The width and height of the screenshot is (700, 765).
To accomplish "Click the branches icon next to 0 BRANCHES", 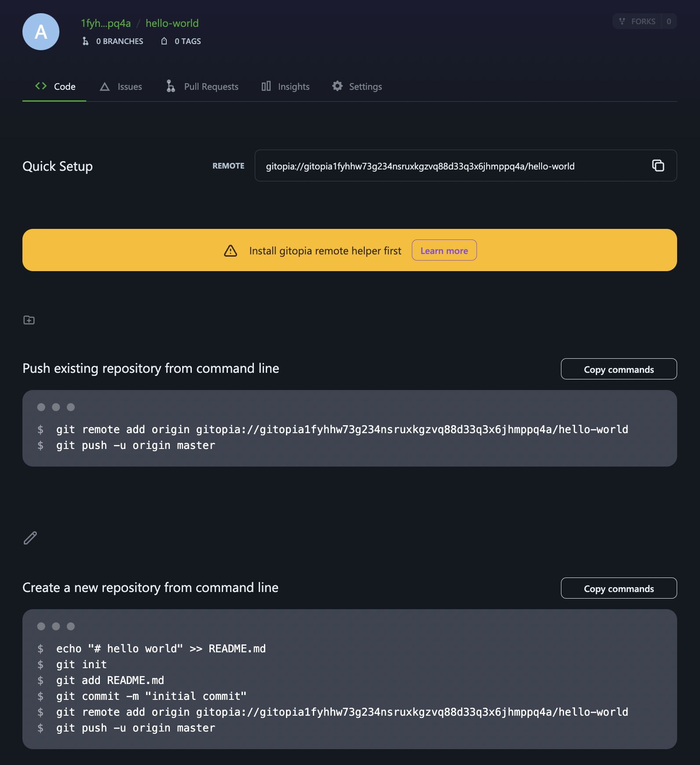I will click(x=85, y=41).
